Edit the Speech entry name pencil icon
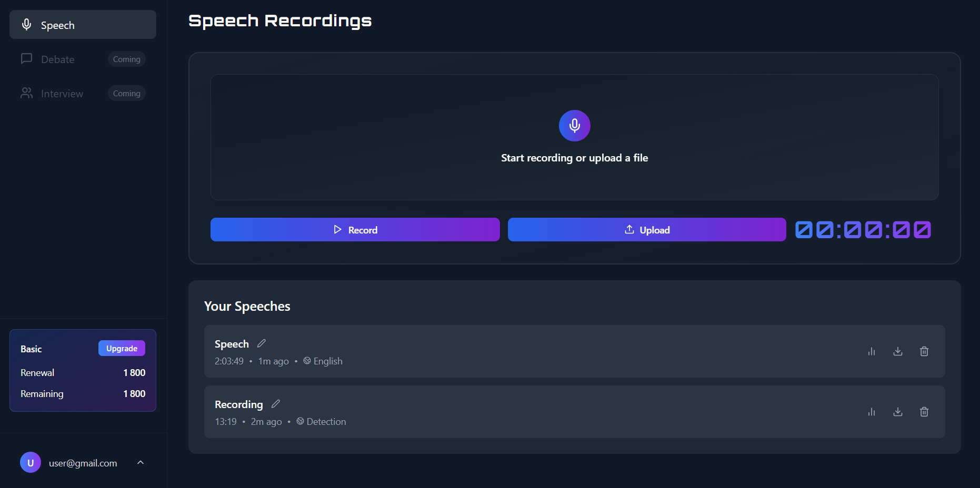The width and height of the screenshot is (980, 488). click(261, 343)
